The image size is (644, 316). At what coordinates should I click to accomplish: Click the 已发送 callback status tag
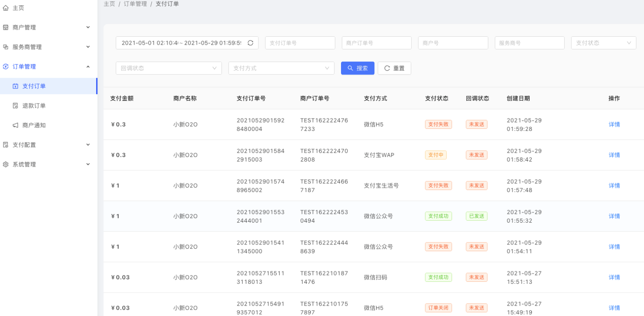(x=477, y=216)
